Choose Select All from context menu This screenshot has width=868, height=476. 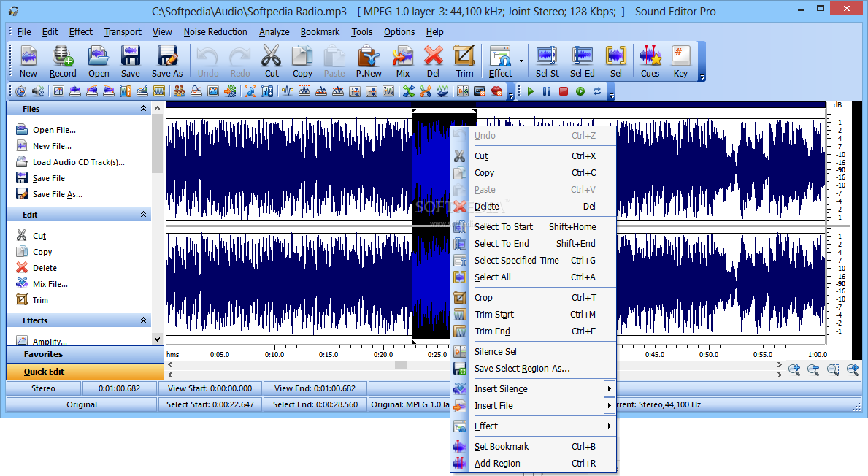(534, 277)
